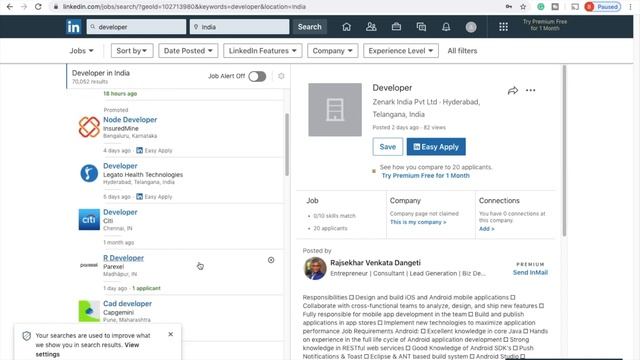Click Try Premium Free in the header
Screen dimensions: 640x360
point(545,25)
